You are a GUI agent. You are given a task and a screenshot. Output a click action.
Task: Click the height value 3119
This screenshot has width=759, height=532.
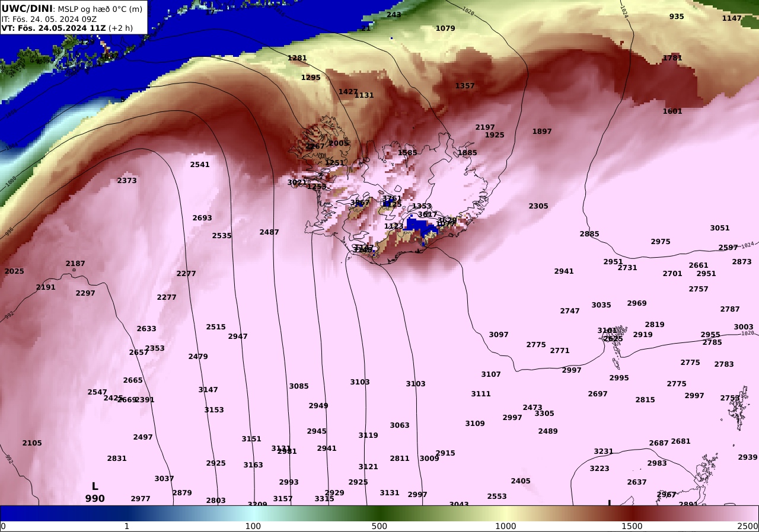368,435
